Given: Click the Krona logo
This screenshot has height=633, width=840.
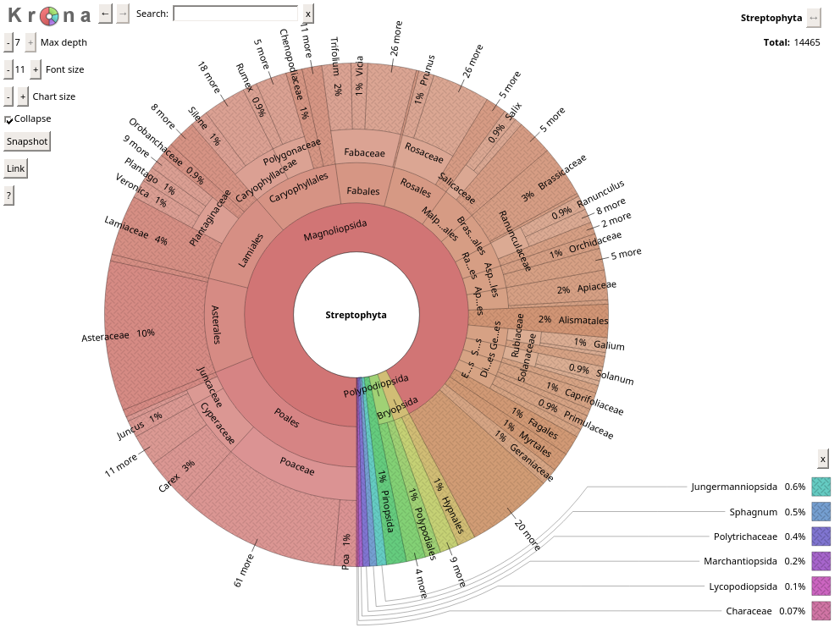Looking at the screenshot, I should [49, 14].
